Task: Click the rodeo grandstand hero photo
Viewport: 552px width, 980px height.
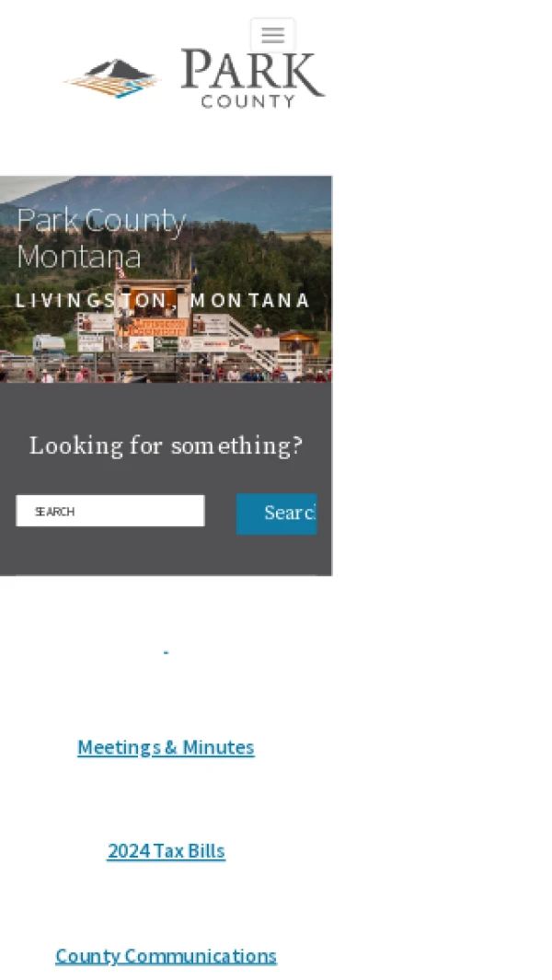Action: click(166, 279)
